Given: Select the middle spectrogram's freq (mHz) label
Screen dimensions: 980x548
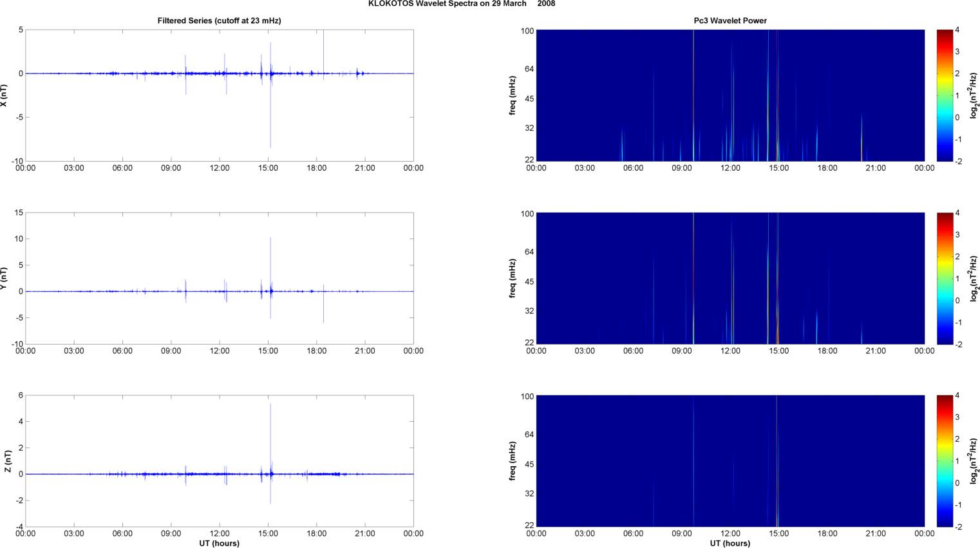Looking at the screenshot, I should point(513,278).
